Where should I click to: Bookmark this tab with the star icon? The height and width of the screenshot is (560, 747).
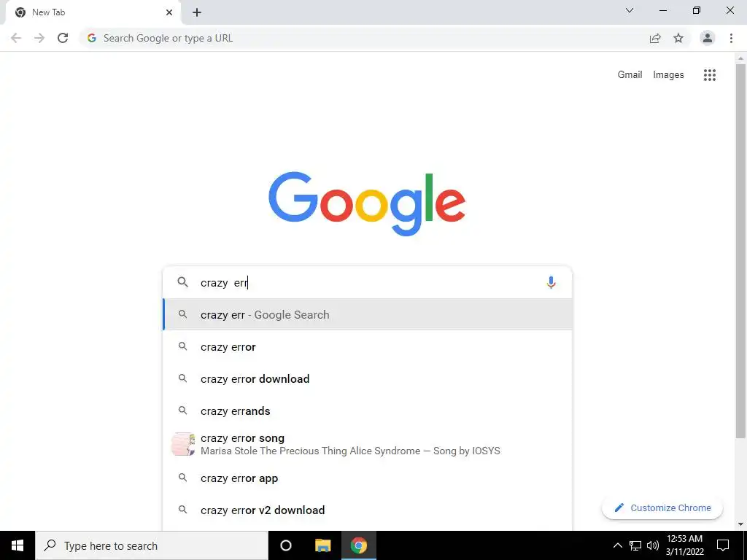(678, 38)
